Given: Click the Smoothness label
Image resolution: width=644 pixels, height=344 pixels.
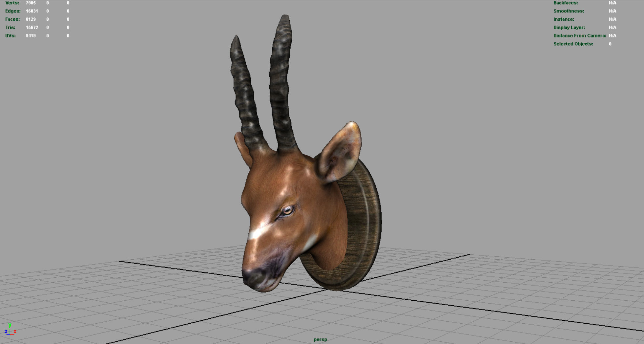Looking at the screenshot, I should tap(569, 11).
